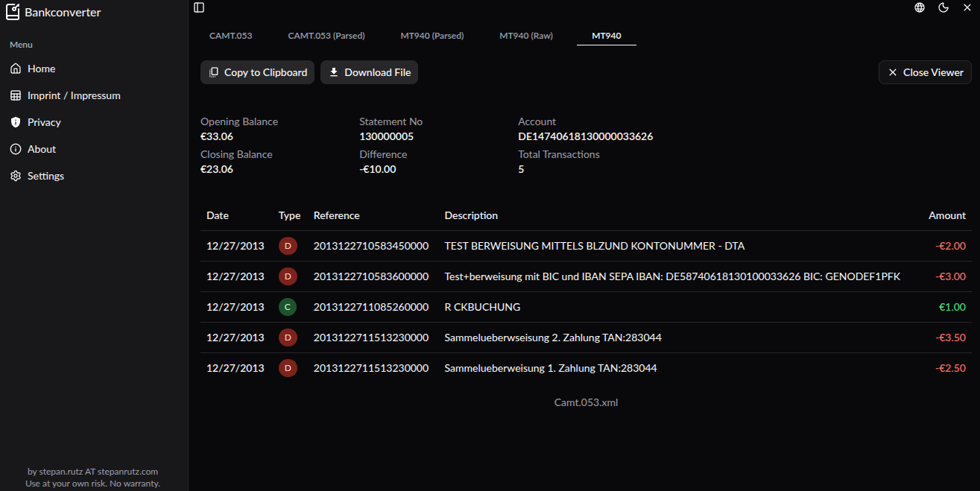Switch to CAMT.053 (Parsed) tab
This screenshot has height=491, width=980.
326,36
